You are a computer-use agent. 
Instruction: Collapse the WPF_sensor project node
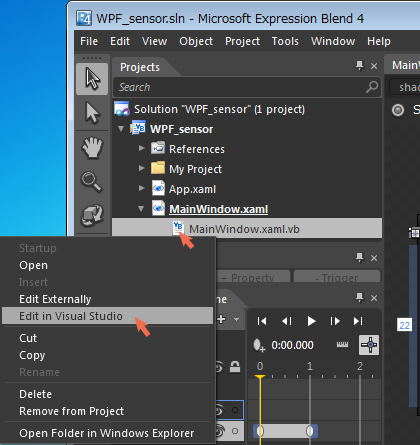121,129
